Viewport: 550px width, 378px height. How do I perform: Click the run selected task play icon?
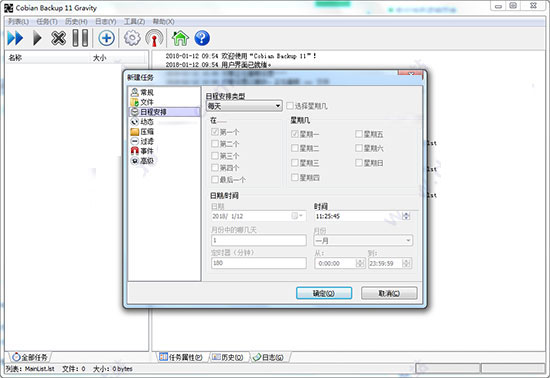(37, 38)
